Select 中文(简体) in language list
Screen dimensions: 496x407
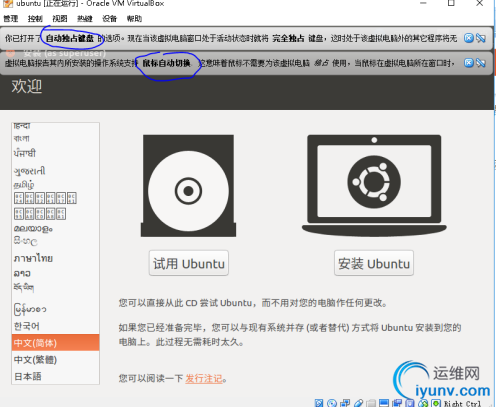[x=55, y=343]
